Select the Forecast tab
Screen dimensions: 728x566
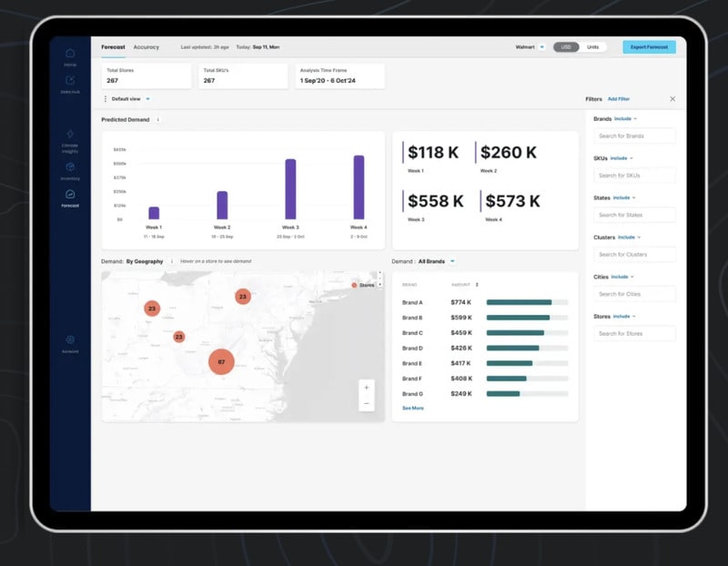point(113,46)
